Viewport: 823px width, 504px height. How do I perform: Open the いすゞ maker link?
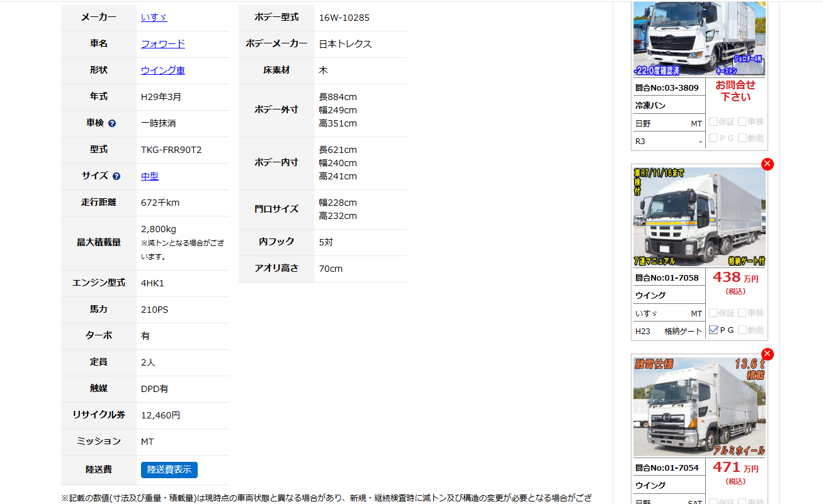154,18
